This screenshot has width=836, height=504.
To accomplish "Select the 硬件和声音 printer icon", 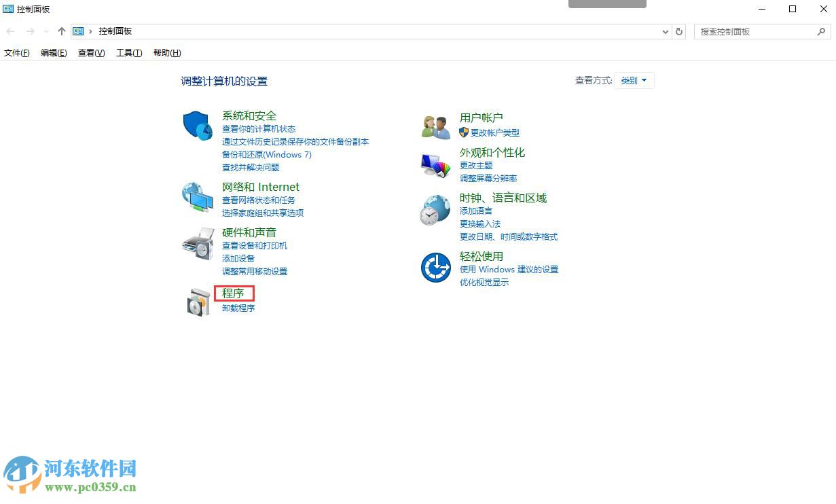I will click(x=197, y=243).
